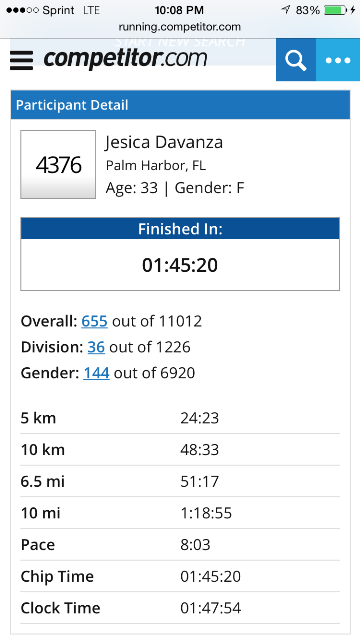Select the 10 mi split row
Screen dimensions: 360x640
coord(180,513)
